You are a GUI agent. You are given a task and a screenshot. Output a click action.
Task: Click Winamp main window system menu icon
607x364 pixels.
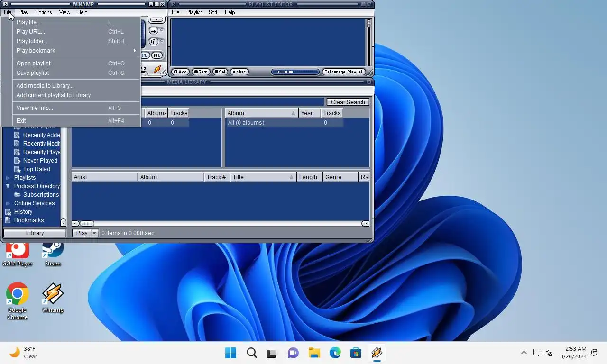click(6, 4)
